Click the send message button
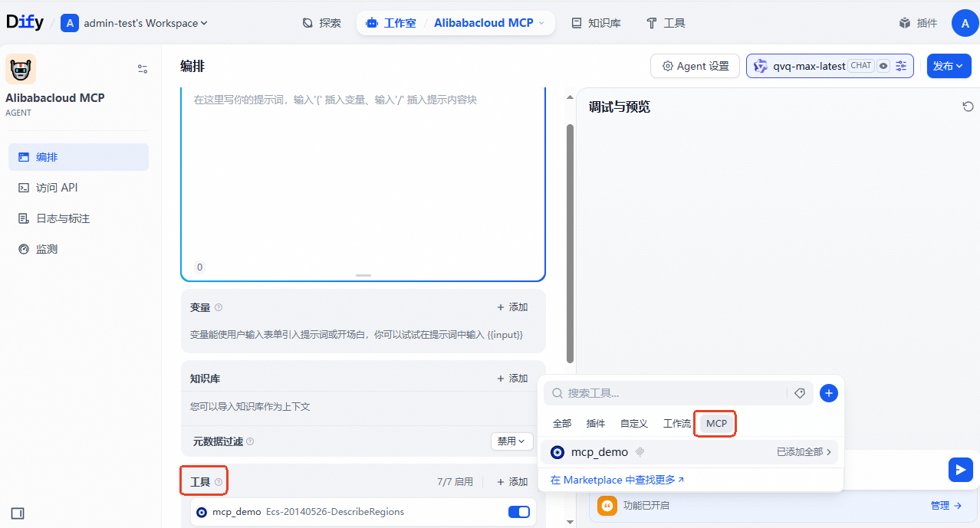This screenshot has width=980, height=528. tap(960, 470)
